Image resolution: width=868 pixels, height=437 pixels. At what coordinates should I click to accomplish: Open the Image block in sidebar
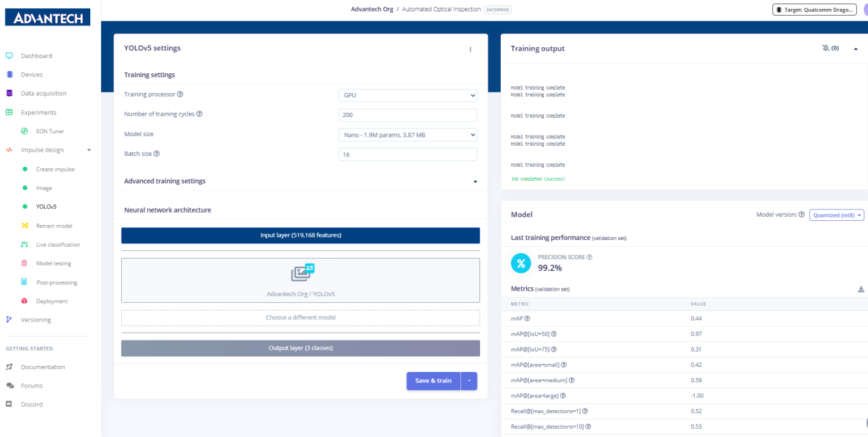pyautogui.click(x=44, y=188)
